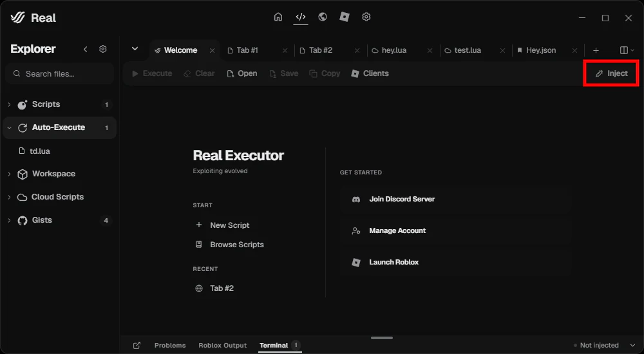This screenshot has height=354, width=644.
Task: Add a new tab with plus icon
Action: (596, 50)
